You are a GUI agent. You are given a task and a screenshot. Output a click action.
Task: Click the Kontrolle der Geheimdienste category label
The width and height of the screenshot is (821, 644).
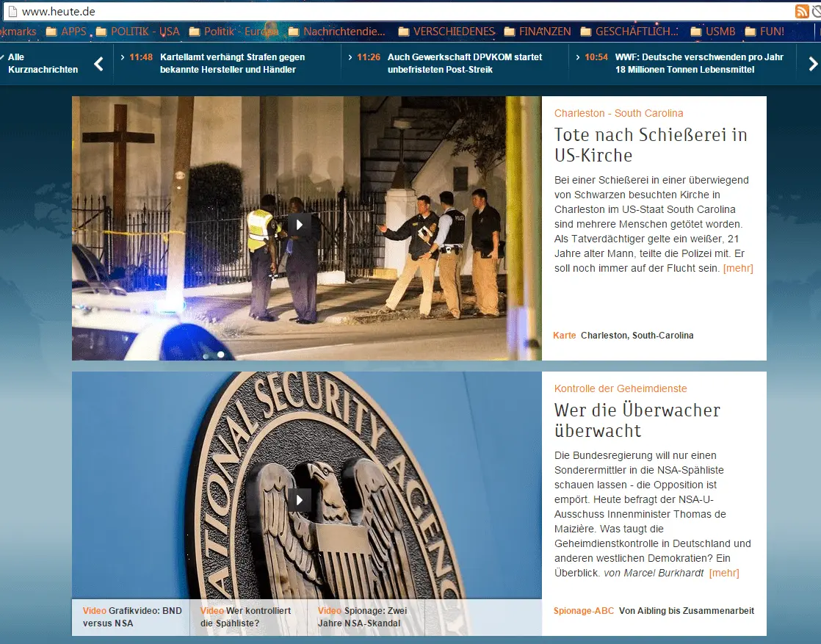pyautogui.click(x=621, y=388)
